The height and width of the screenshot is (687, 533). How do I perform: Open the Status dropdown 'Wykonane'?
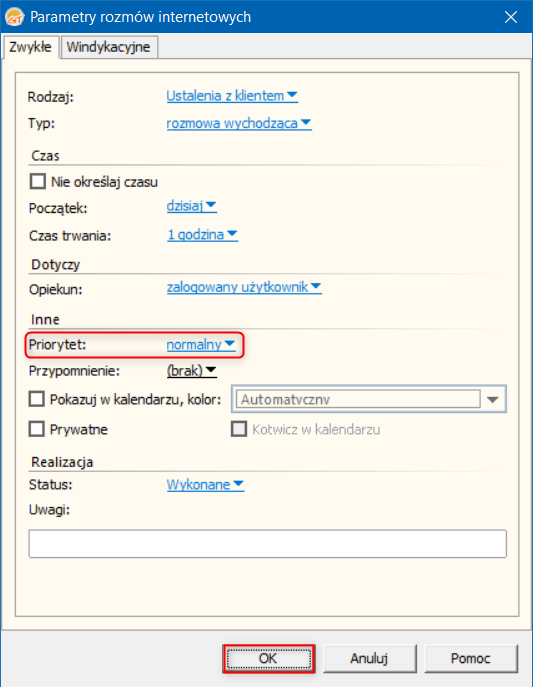(x=205, y=485)
